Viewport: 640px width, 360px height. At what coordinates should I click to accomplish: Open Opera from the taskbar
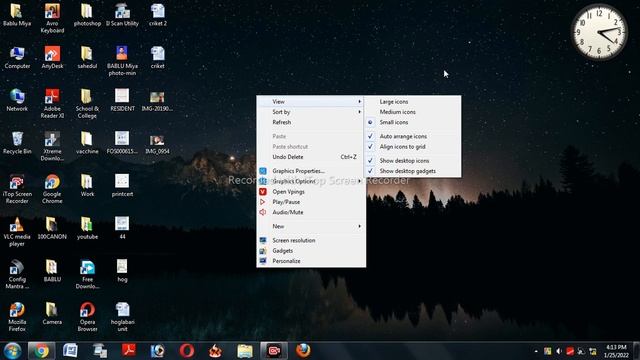[187, 351]
